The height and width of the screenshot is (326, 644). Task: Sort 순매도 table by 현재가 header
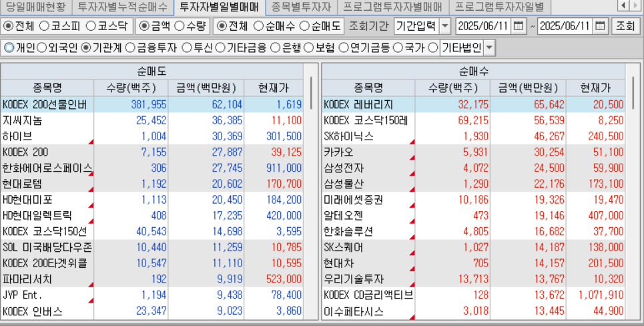tap(274, 88)
